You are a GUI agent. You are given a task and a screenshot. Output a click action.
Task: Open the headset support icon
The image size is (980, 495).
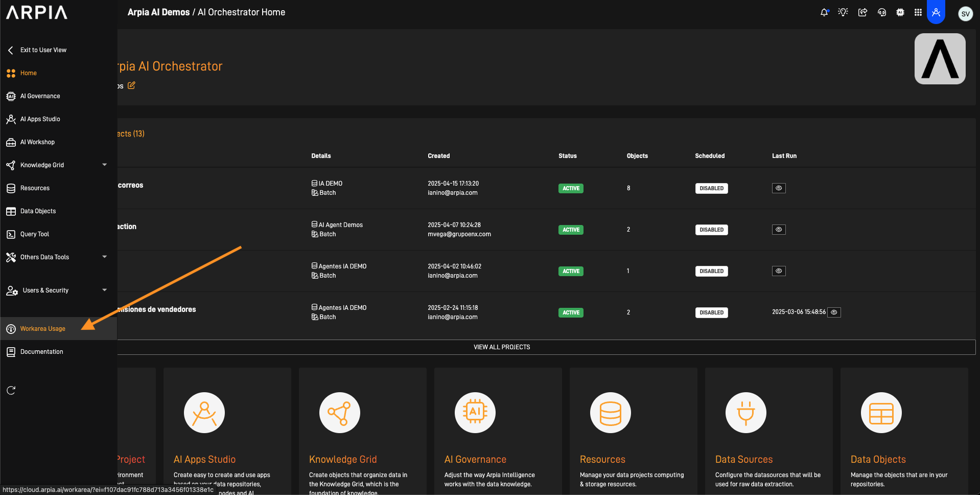click(881, 12)
